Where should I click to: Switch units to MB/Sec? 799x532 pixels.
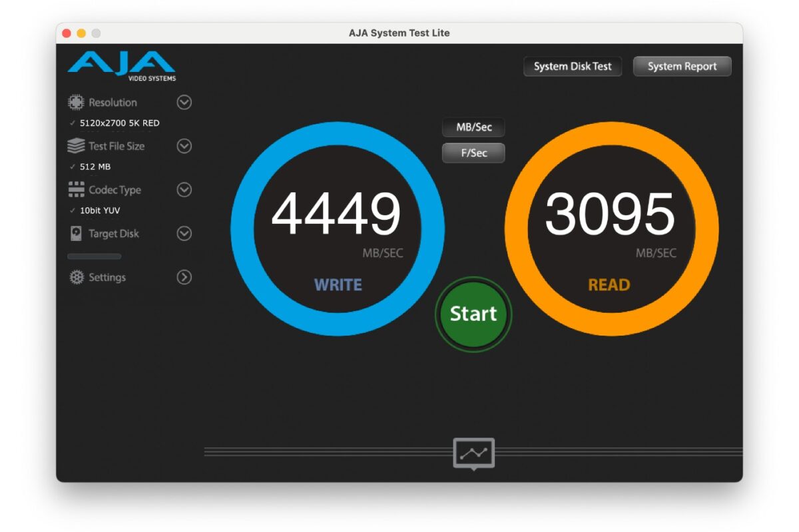(x=473, y=127)
